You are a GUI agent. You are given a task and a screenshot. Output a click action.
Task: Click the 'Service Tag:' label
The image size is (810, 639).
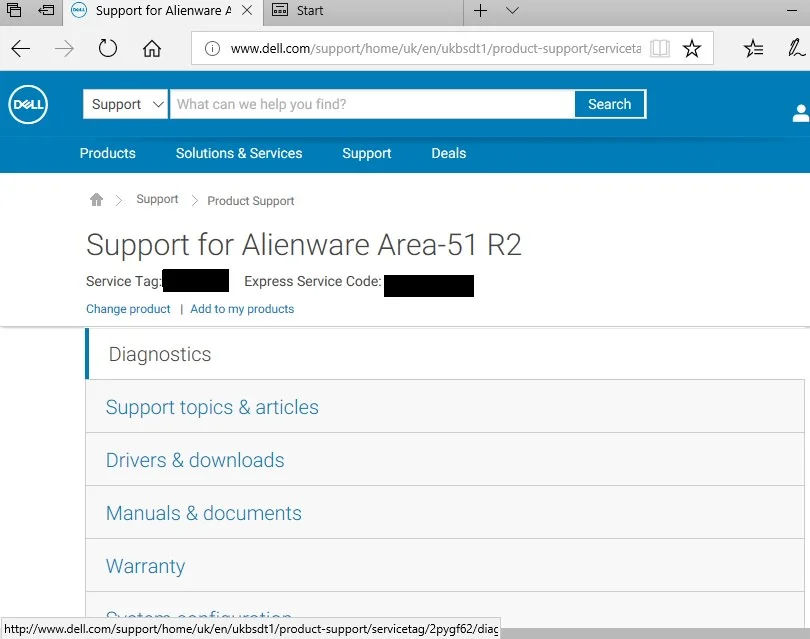click(x=124, y=282)
